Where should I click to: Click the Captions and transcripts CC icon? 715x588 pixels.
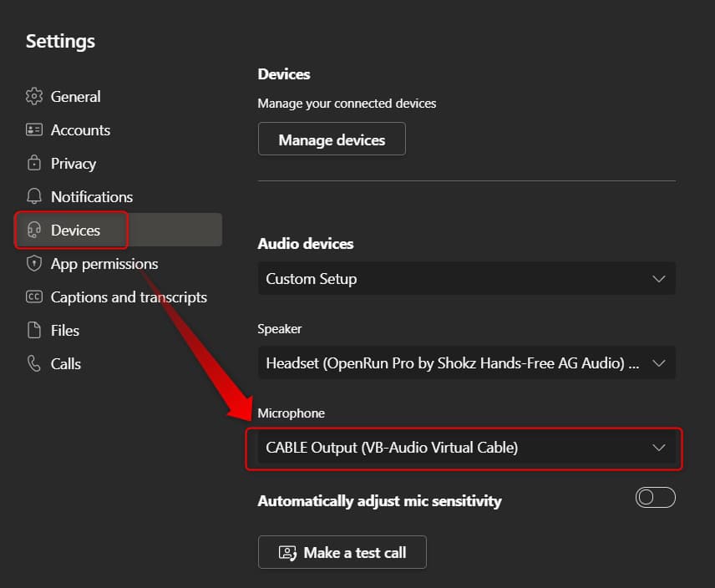tap(34, 297)
